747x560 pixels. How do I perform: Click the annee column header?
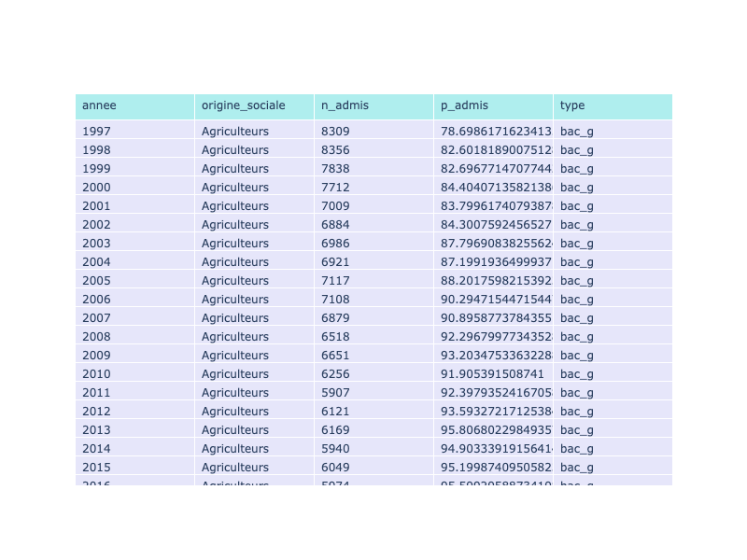(99, 105)
